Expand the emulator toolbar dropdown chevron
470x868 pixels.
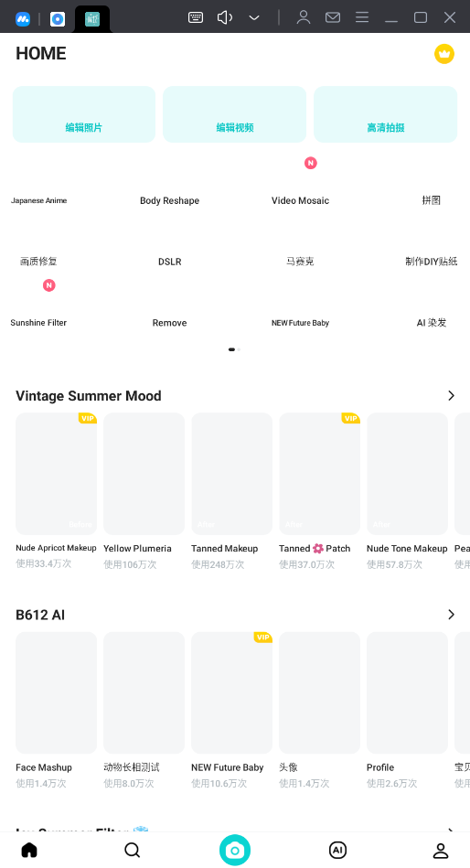tap(254, 17)
